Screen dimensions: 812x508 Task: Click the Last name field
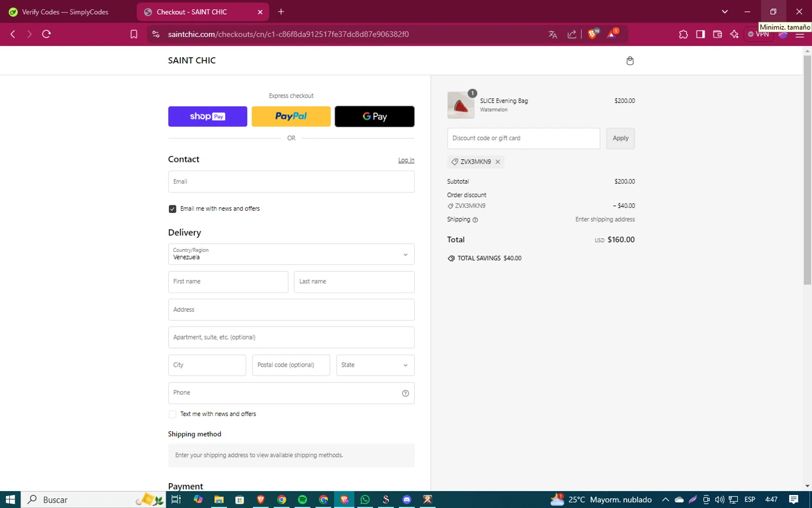[x=354, y=282]
